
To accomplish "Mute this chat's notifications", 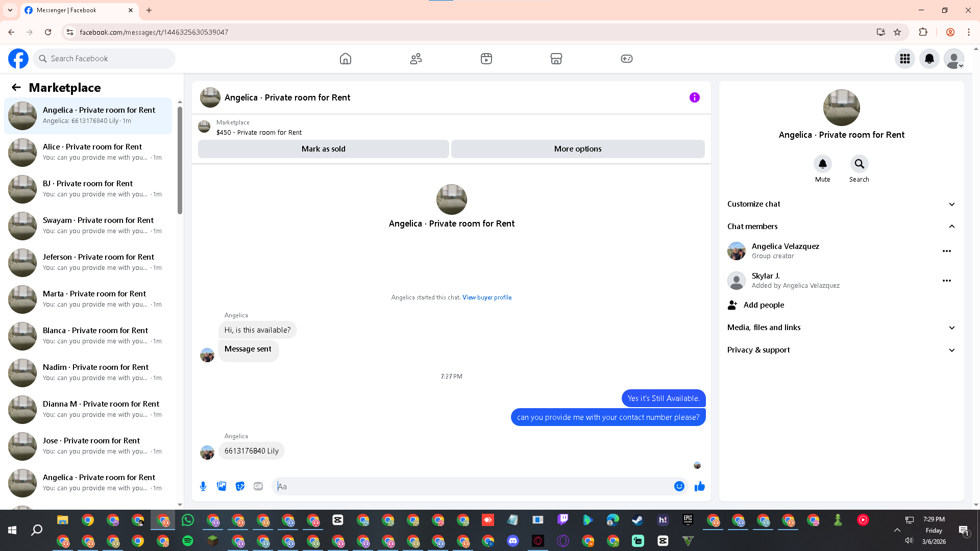I will [822, 164].
